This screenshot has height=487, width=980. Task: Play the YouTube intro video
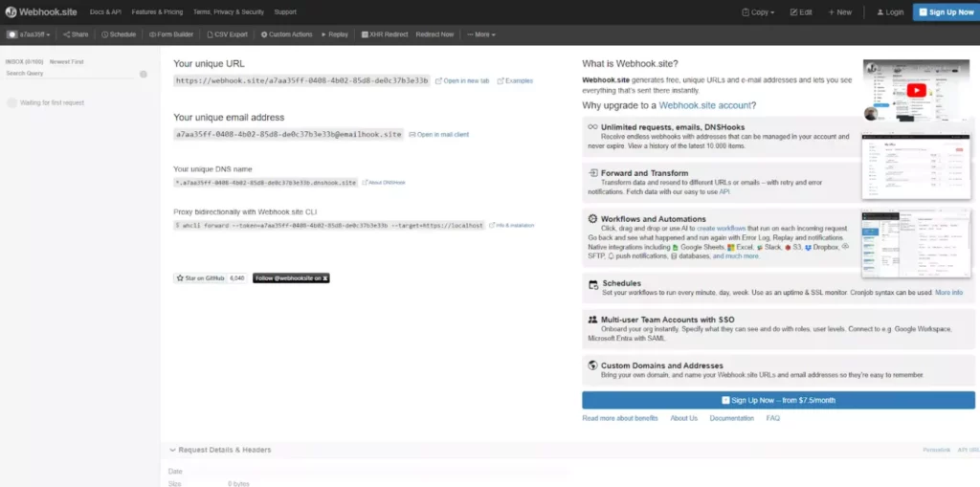tap(916, 90)
